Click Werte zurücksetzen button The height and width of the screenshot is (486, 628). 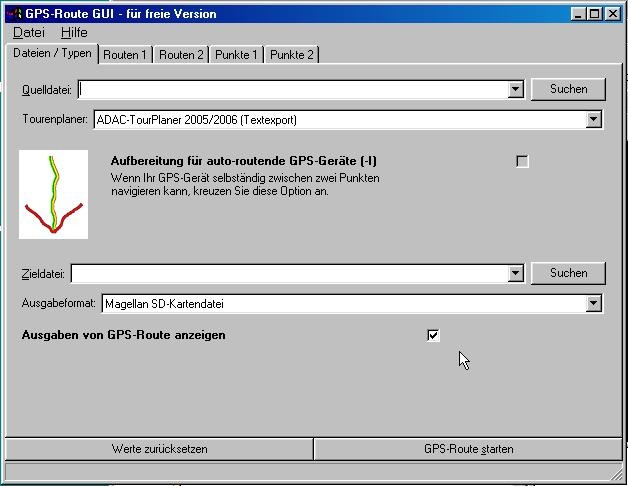pos(159,449)
